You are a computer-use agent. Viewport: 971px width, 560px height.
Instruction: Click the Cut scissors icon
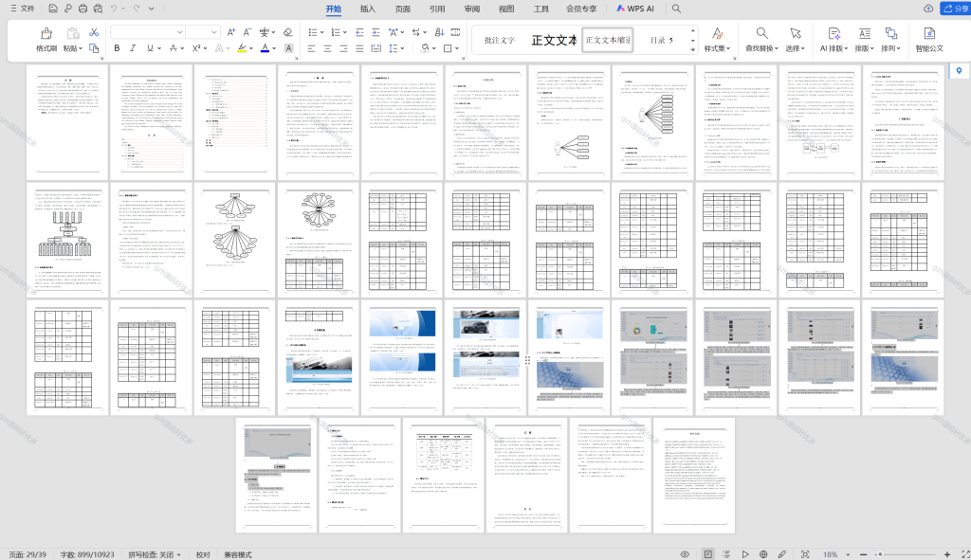pyautogui.click(x=94, y=32)
